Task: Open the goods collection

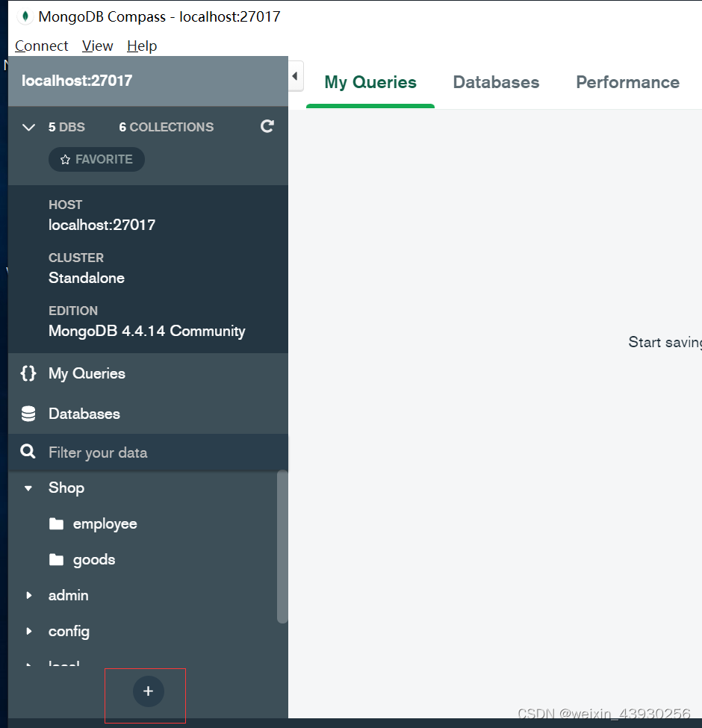Action: (94, 560)
